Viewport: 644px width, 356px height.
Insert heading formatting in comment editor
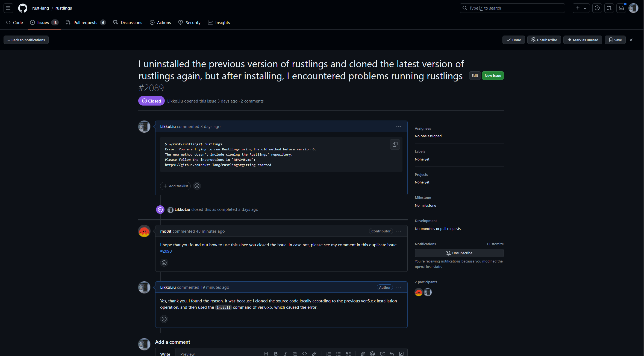tap(266, 354)
